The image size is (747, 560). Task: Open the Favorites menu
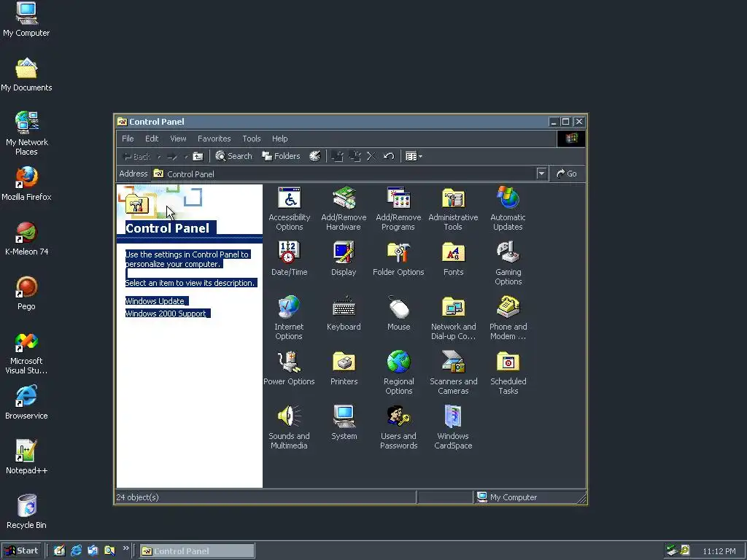(x=214, y=139)
